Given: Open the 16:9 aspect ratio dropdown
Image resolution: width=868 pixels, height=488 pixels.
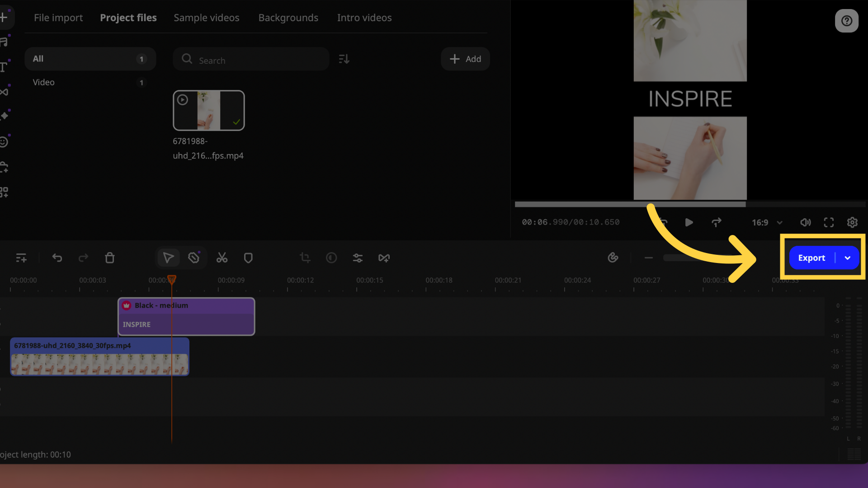Looking at the screenshot, I should click(767, 222).
